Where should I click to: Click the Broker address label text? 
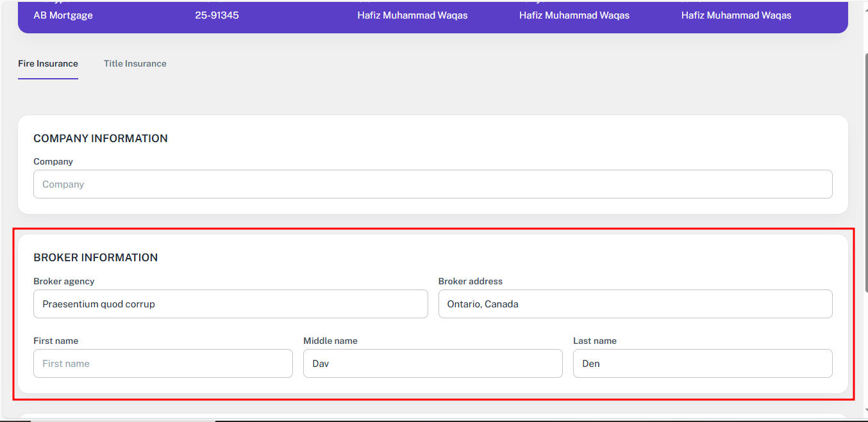point(471,281)
